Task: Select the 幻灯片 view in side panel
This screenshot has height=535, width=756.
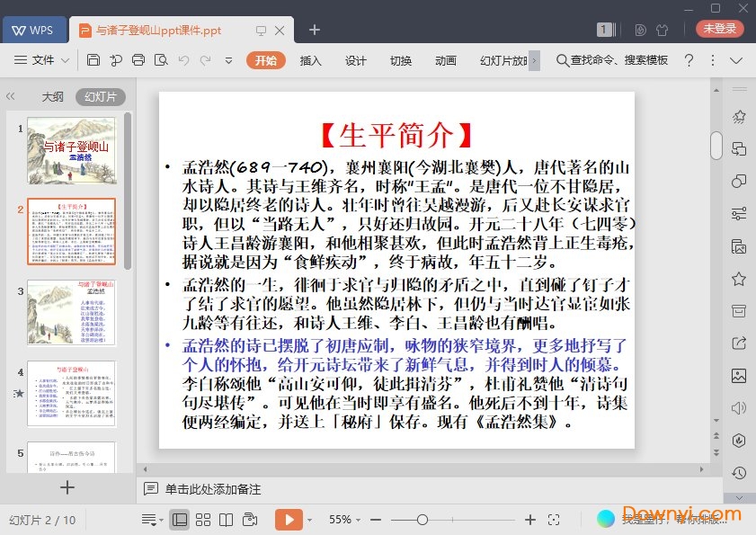Action: [100, 97]
